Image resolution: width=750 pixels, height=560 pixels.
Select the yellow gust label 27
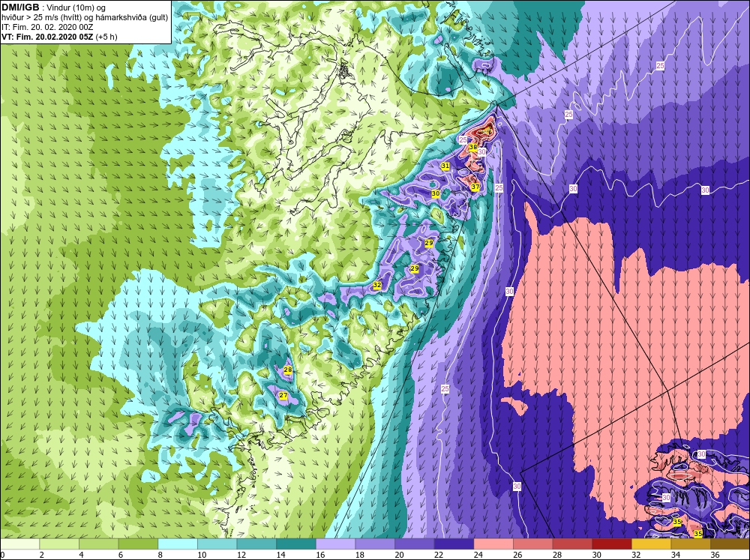coord(283,396)
